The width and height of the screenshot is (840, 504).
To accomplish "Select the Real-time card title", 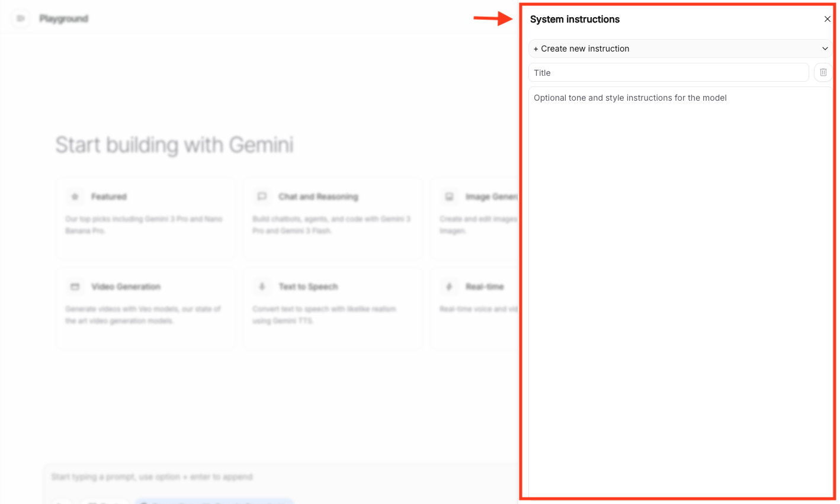I will click(485, 287).
